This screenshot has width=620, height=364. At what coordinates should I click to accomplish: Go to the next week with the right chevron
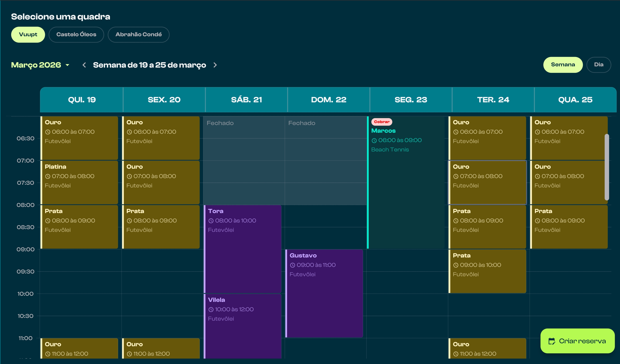(x=215, y=65)
